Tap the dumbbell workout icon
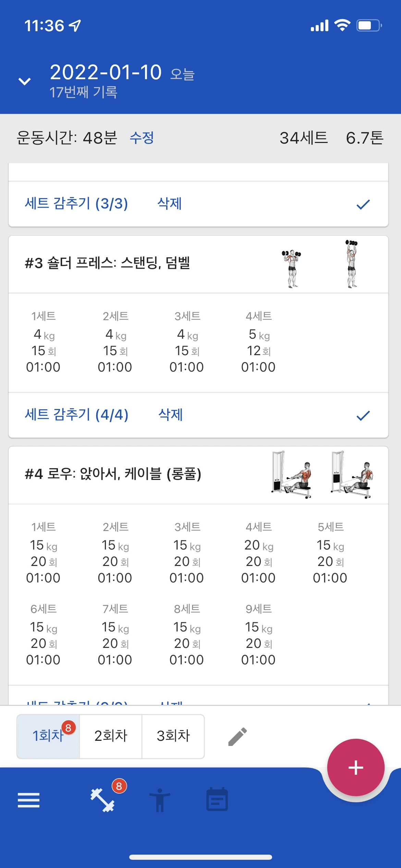401x868 pixels. [102, 800]
